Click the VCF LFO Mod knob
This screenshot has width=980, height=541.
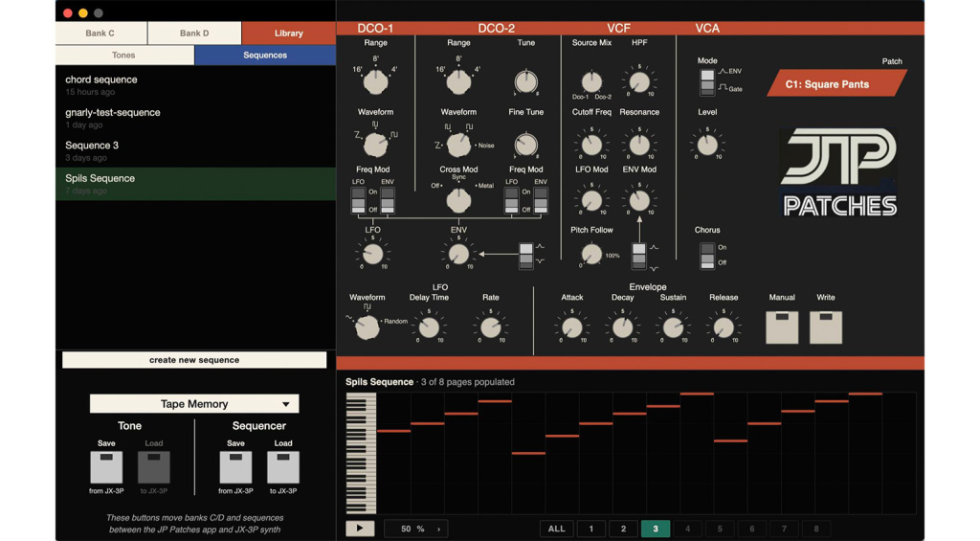pos(591,201)
